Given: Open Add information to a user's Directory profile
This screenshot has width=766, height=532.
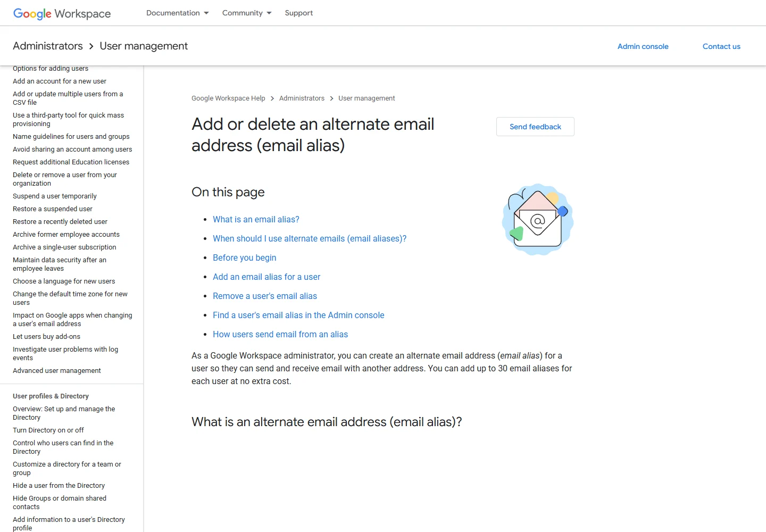Looking at the screenshot, I should tap(69, 524).
